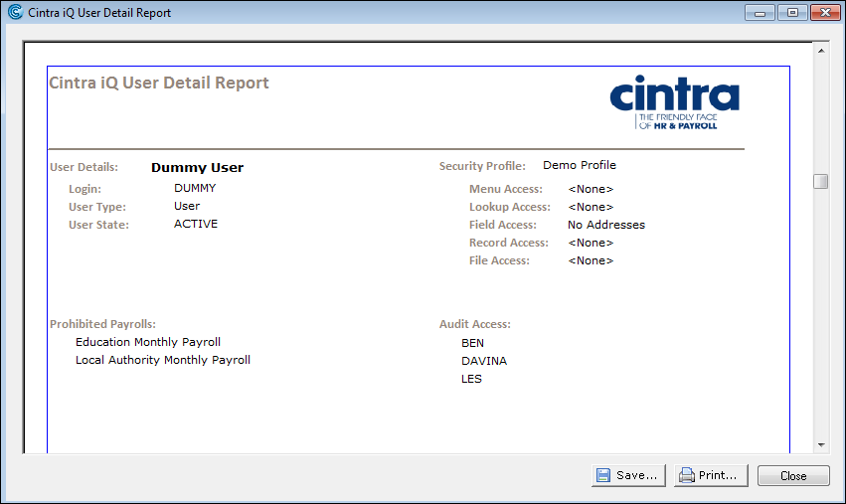The width and height of the screenshot is (846, 504).
Task: Click the 'User State:' label
Action: point(98,225)
